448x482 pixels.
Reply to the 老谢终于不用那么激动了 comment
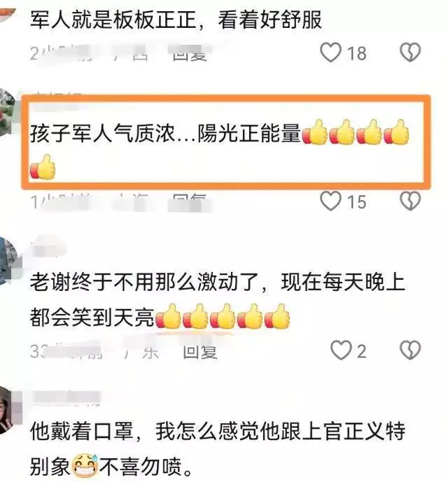pyautogui.click(x=200, y=352)
